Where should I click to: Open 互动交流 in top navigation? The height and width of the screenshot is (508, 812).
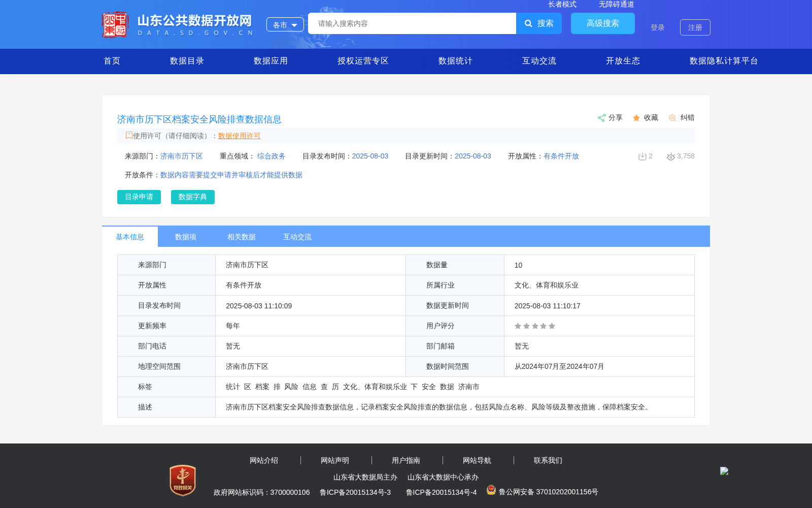tap(539, 61)
